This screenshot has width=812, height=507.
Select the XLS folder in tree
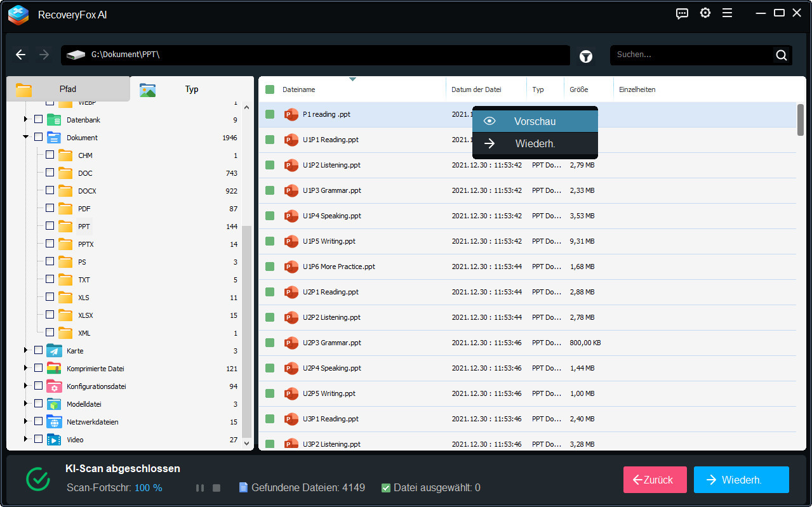[x=84, y=298]
